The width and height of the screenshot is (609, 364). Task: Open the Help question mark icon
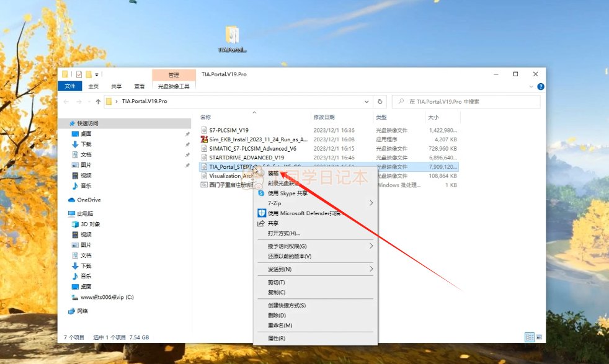click(x=541, y=87)
